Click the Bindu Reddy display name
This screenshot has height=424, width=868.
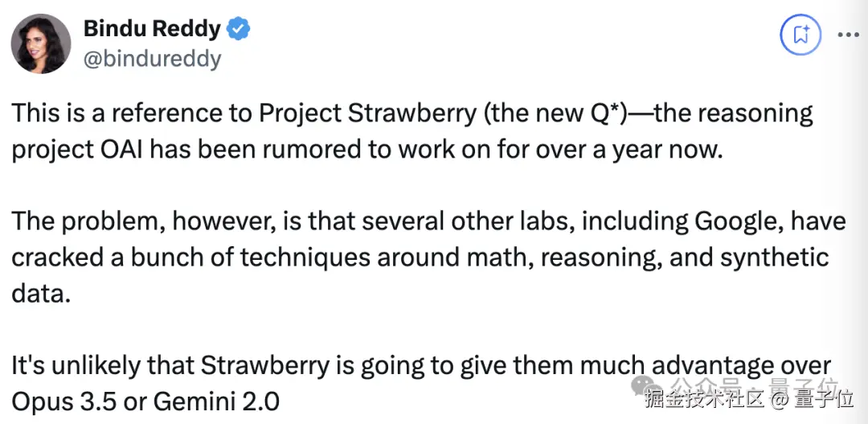tap(152, 28)
